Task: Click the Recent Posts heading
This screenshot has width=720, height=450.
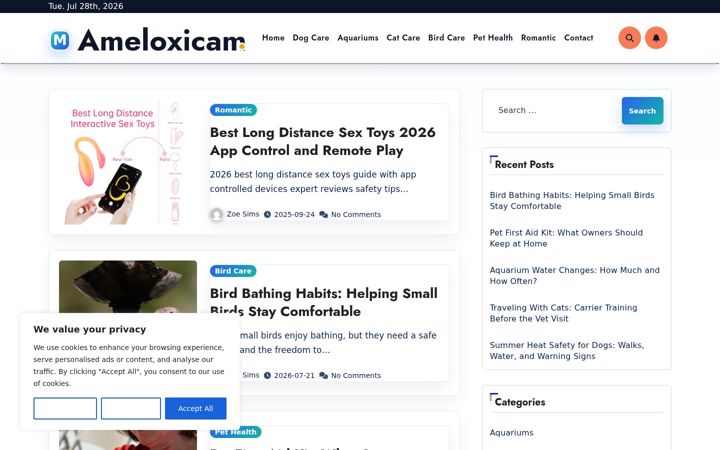Action: click(x=524, y=164)
